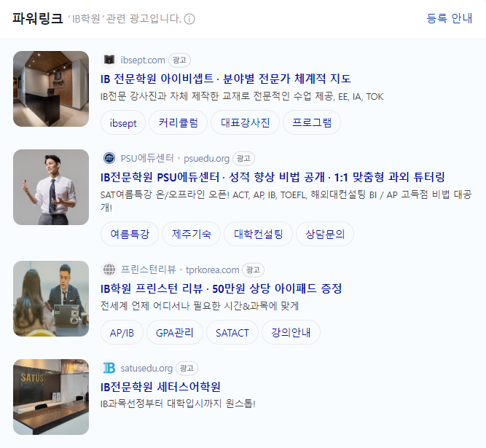Open the 등록 안내 link
The image size is (486, 448).
coord(449,19)
